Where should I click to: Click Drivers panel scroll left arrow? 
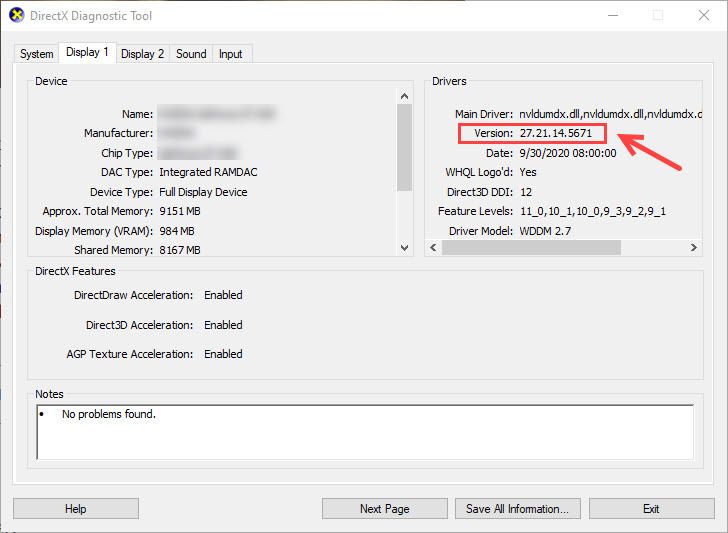point(433,247)
